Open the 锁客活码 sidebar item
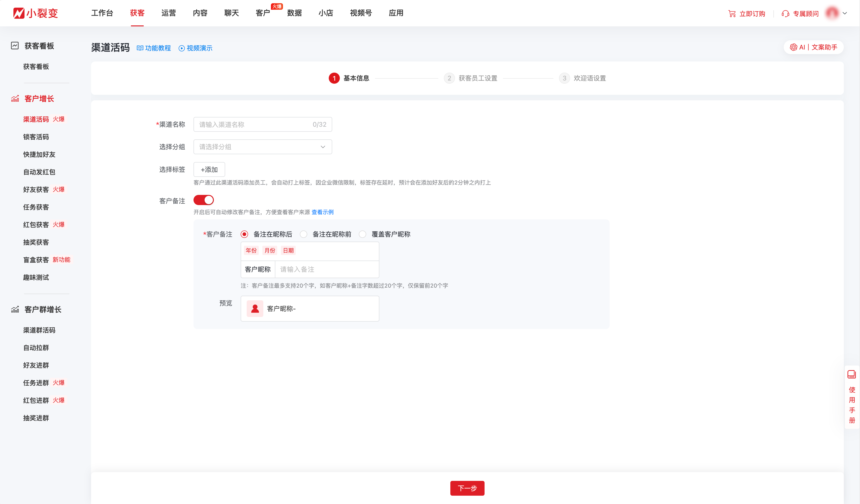860x504 pixels. 36,137
